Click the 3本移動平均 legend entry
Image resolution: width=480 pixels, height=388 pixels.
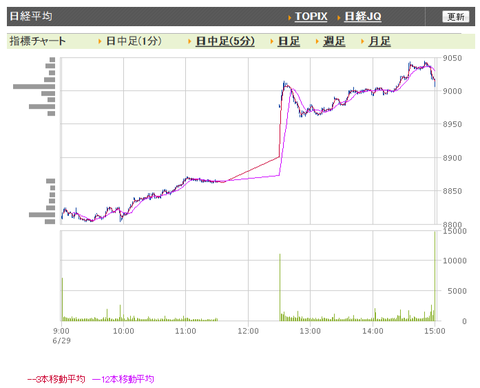(x=56, y=379)
